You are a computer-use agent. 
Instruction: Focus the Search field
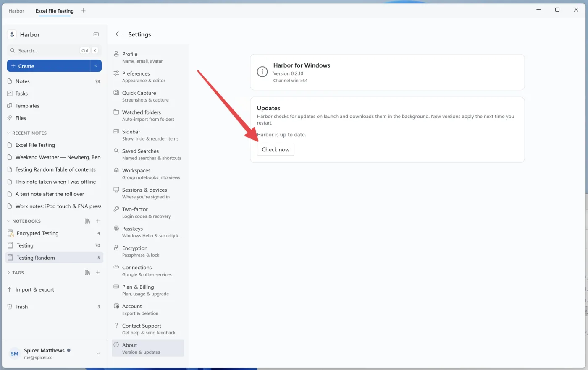click(54, 50)
